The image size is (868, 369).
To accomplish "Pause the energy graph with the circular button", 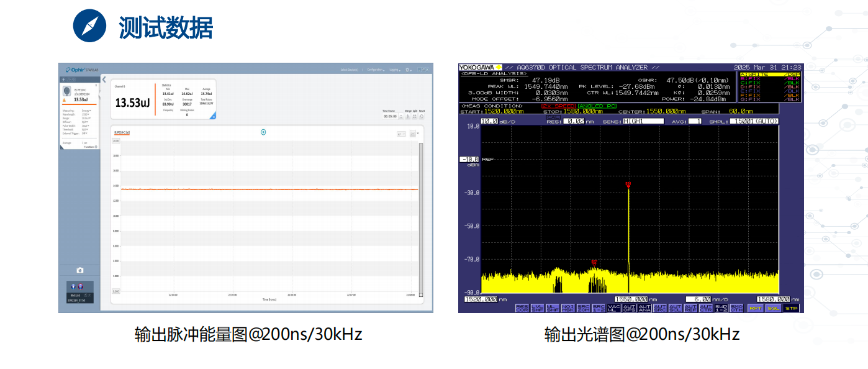I will [x=263, y=132].
